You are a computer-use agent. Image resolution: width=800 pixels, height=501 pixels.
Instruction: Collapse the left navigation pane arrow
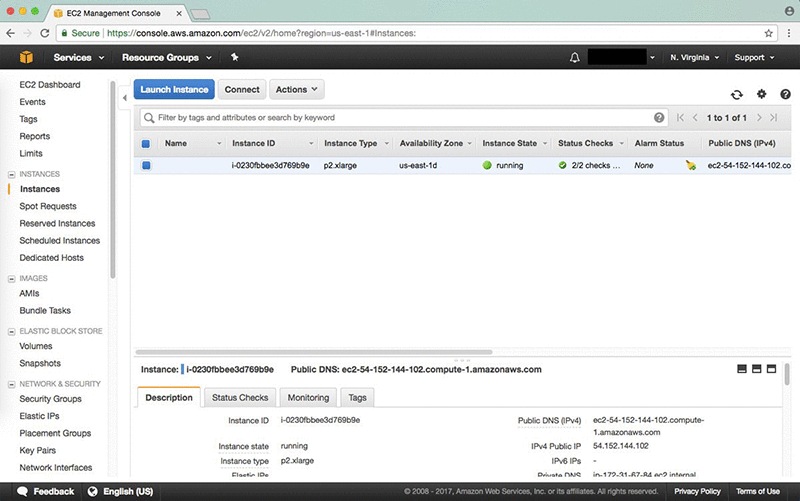point(124,97)
